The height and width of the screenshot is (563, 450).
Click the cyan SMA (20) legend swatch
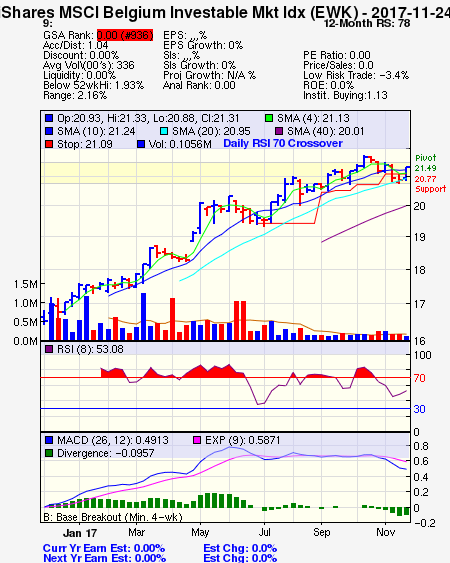pyautogui.click(x=164, y=131)
